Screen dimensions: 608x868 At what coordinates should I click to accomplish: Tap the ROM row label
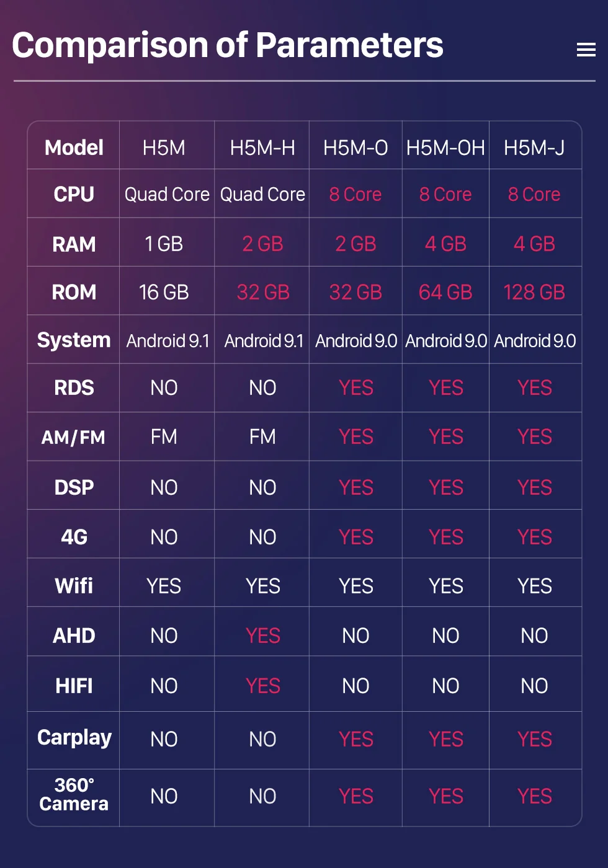74,292
